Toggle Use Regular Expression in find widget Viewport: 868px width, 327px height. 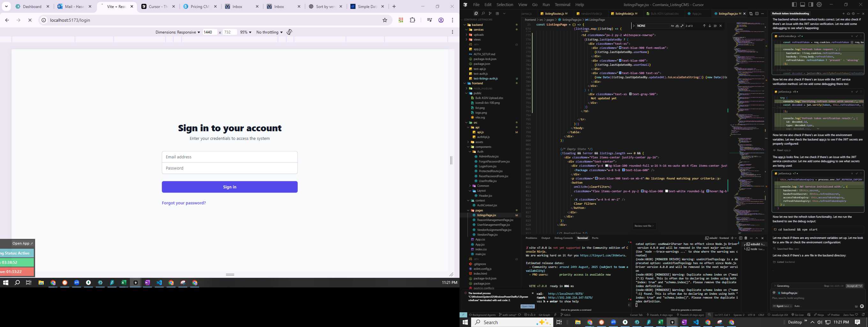[682, 26]
